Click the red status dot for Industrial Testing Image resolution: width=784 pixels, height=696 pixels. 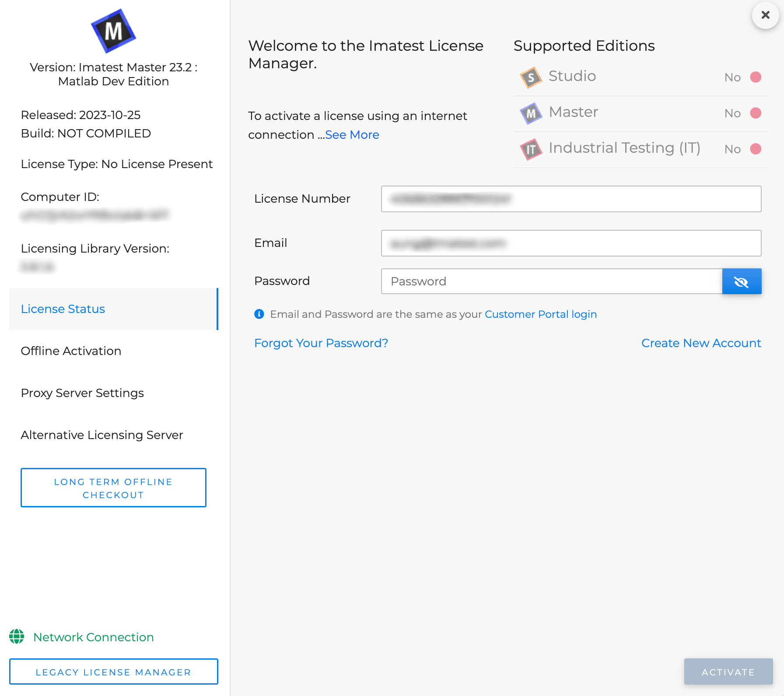coord(756,149)
